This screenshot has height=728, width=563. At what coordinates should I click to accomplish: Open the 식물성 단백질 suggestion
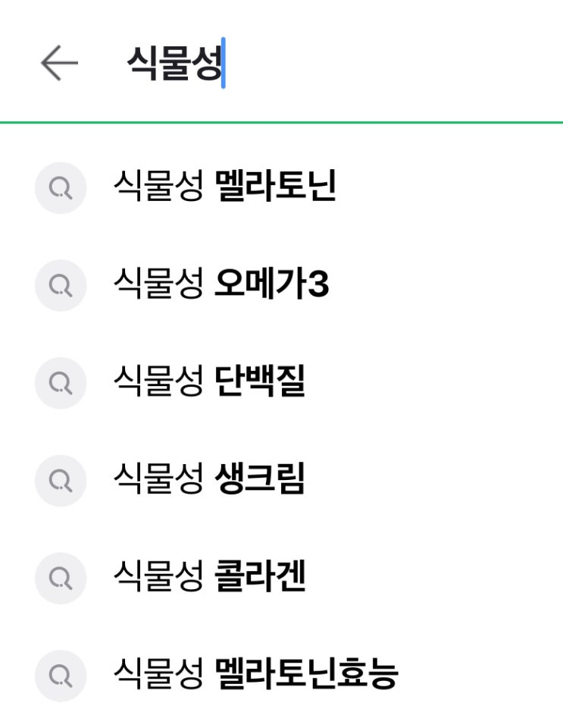[209, 383]
